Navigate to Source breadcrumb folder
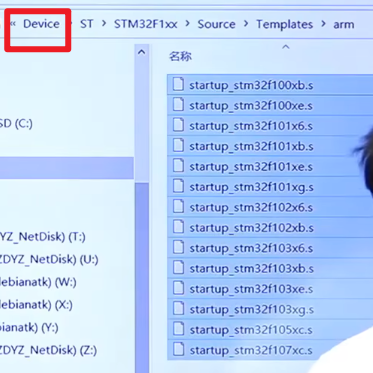 [x=216, y=24]
